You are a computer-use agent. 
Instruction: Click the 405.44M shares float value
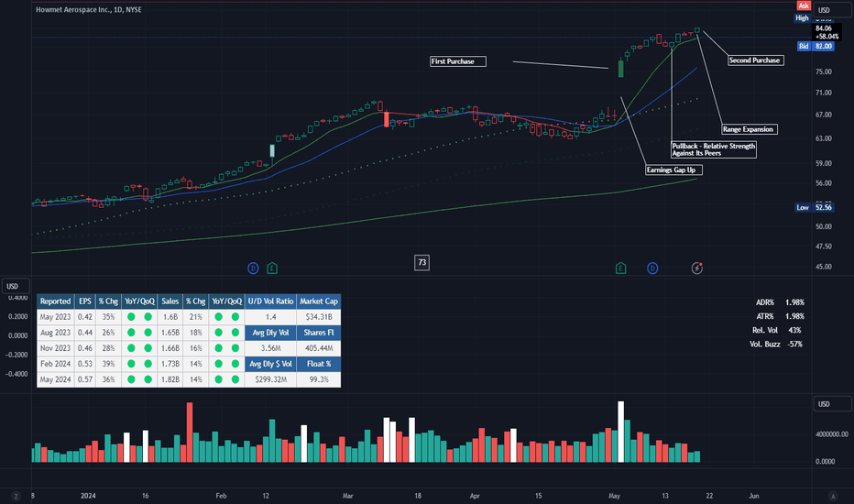click(319, 348)
